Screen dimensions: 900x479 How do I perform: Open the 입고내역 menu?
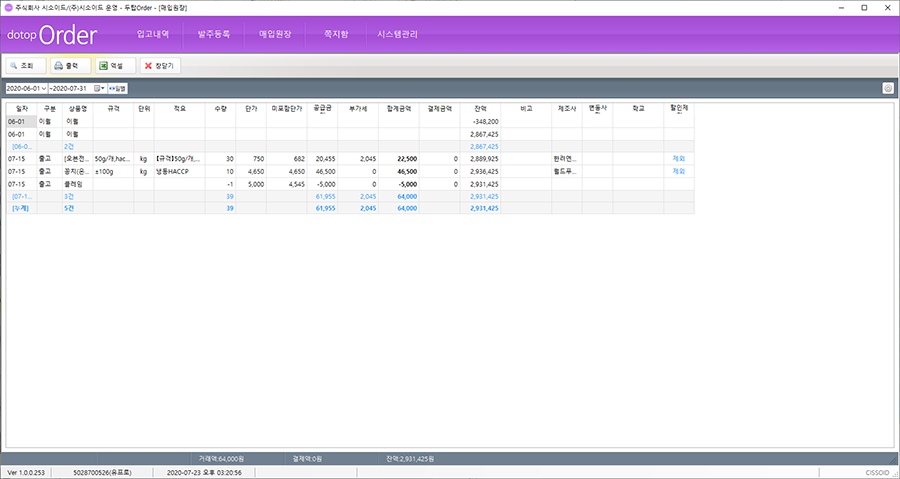pos(152,34)
